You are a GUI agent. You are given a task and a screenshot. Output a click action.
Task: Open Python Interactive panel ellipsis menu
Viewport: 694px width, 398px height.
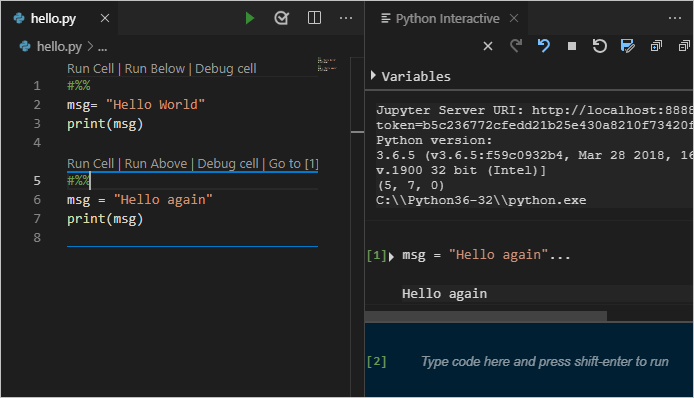[x=675, y=18]
